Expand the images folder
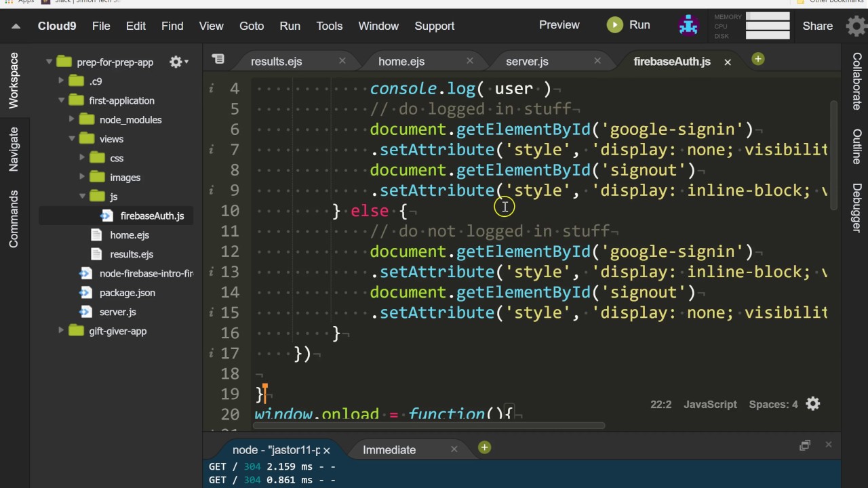This screenshot has width=868, height=488. click(83, 177)
